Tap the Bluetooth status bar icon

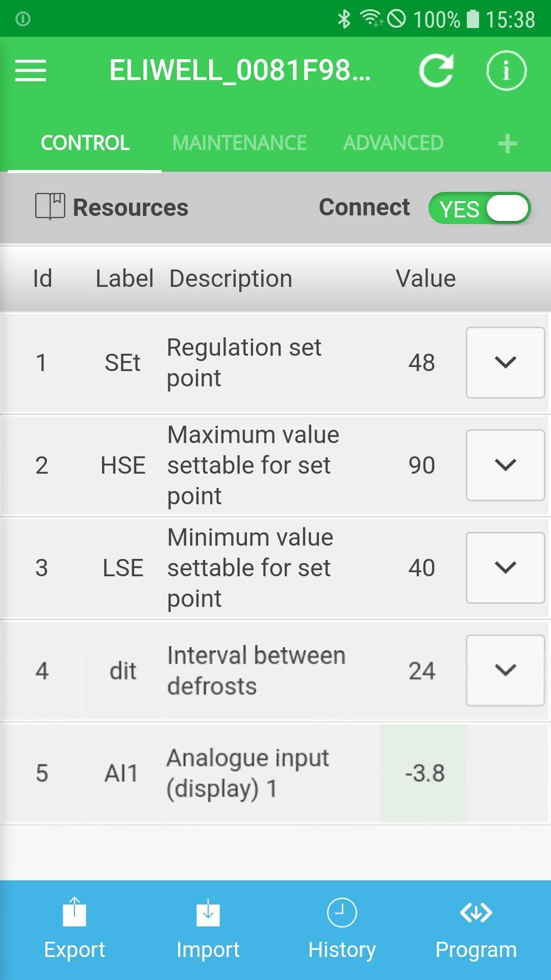344,19
